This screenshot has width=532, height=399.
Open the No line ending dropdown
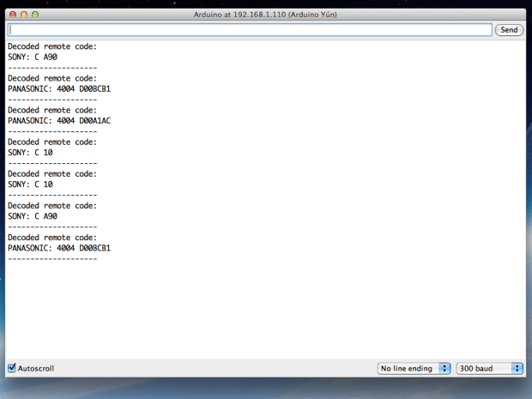point(414,368)
